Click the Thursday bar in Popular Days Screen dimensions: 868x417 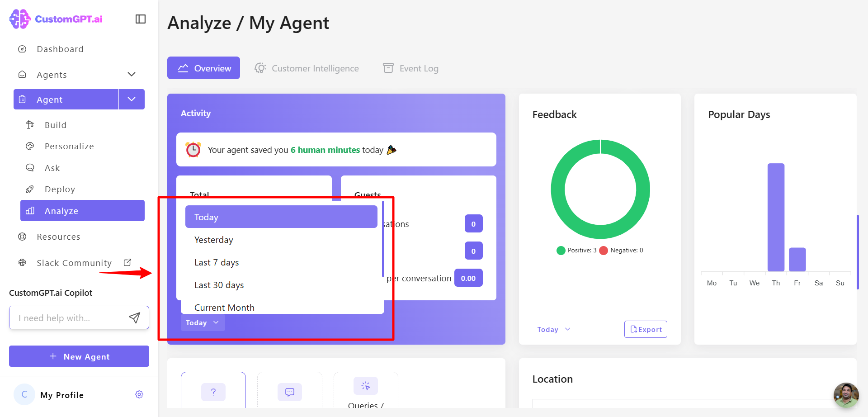(776, 217)
